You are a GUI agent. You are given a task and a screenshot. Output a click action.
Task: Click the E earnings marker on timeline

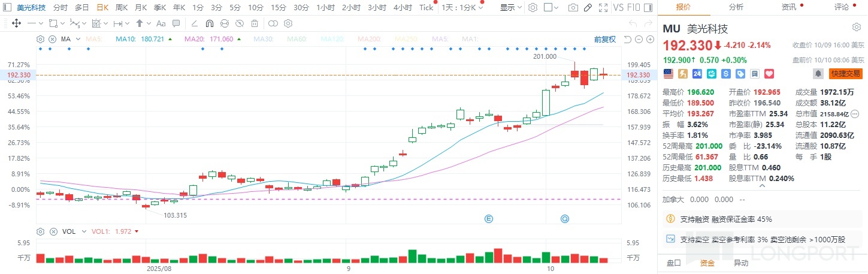pyautogui.click(x=489, y=219)
